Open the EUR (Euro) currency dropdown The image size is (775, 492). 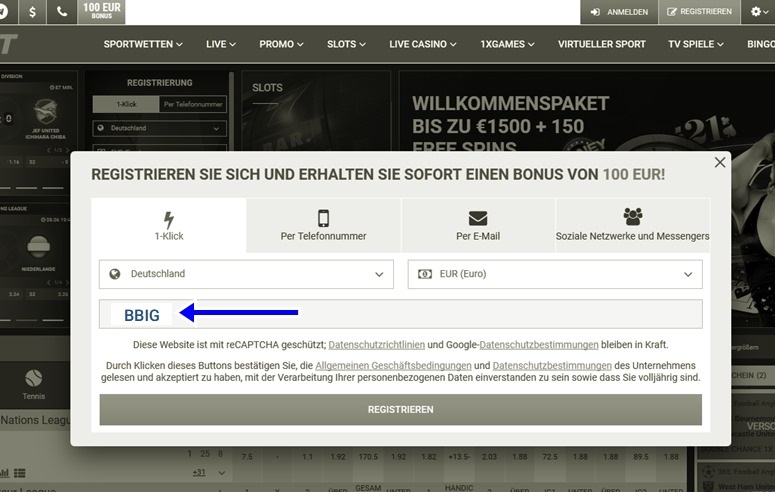[555, 274]
